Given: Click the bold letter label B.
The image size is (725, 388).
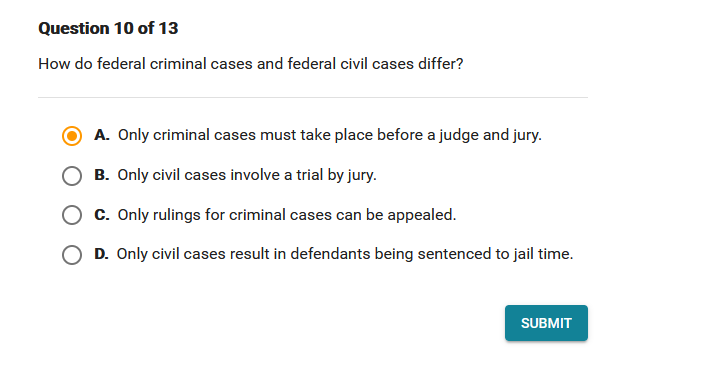Looking at the screenshot, I should pyautogui.click(x=102, y=175).
